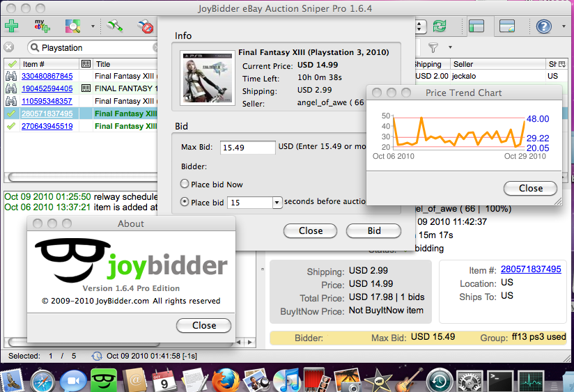The width and height of the screenshot is (574, 392).
Task: Sort by the Item # column header
Action: point(49,64)
